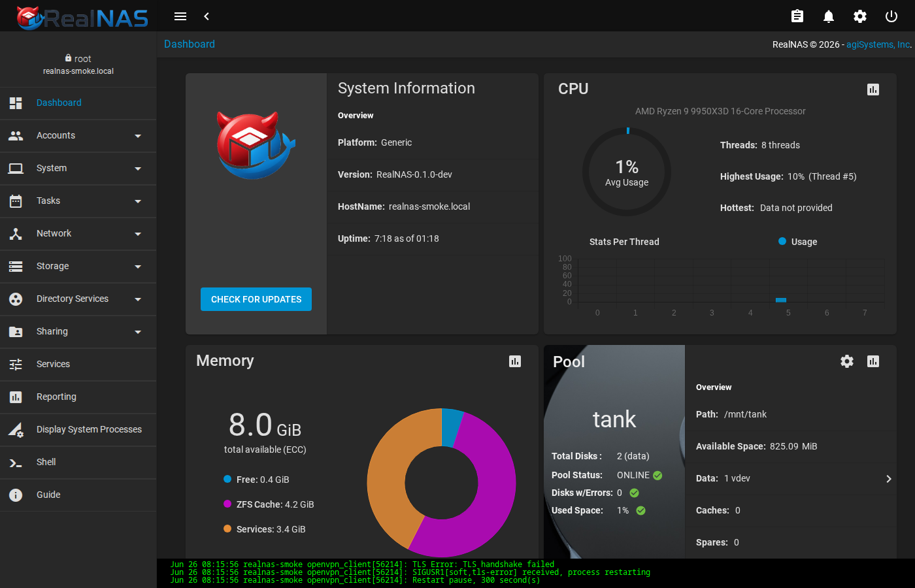Click the Guide info icon

pyautogui.click(x=16, y=495)
